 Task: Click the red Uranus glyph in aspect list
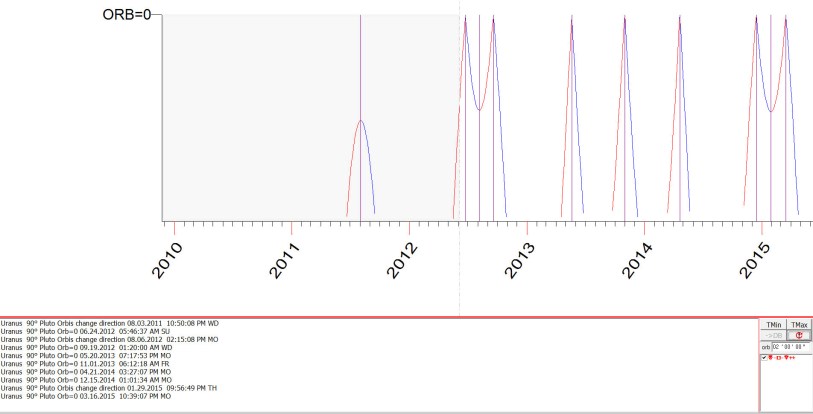pyautogui.click(x=773, y=357)
